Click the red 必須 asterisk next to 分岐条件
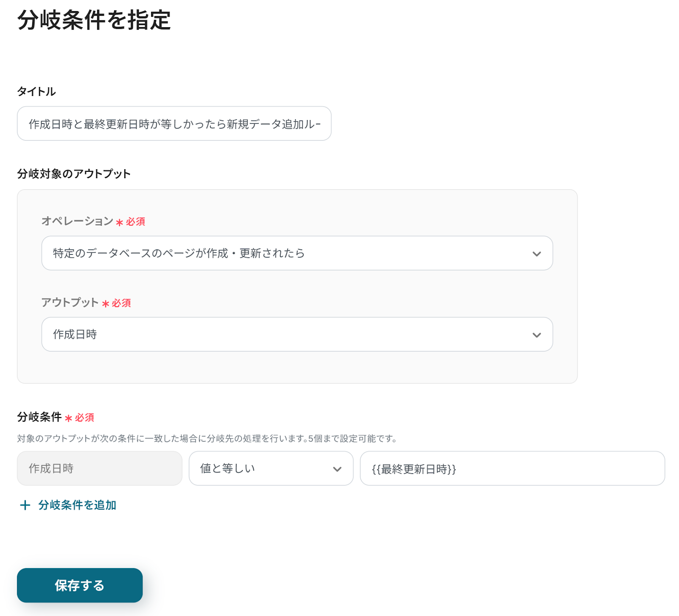The height and width of the screenshot is (616, 679). pos(68,418)
